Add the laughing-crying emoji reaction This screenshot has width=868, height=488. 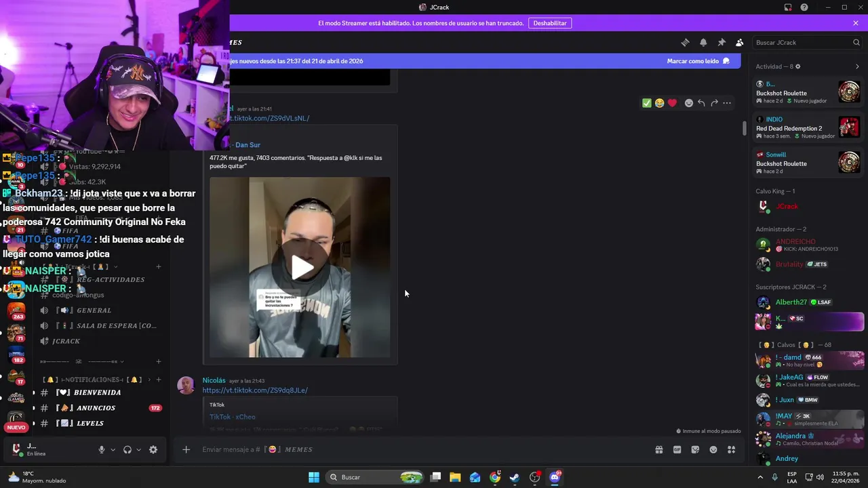[x=659, y=103]
